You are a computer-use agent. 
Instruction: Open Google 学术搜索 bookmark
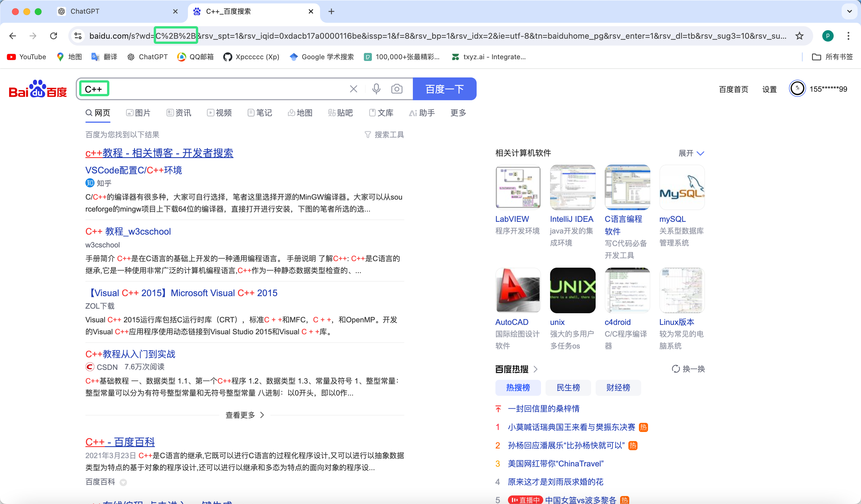click(321, 57)
